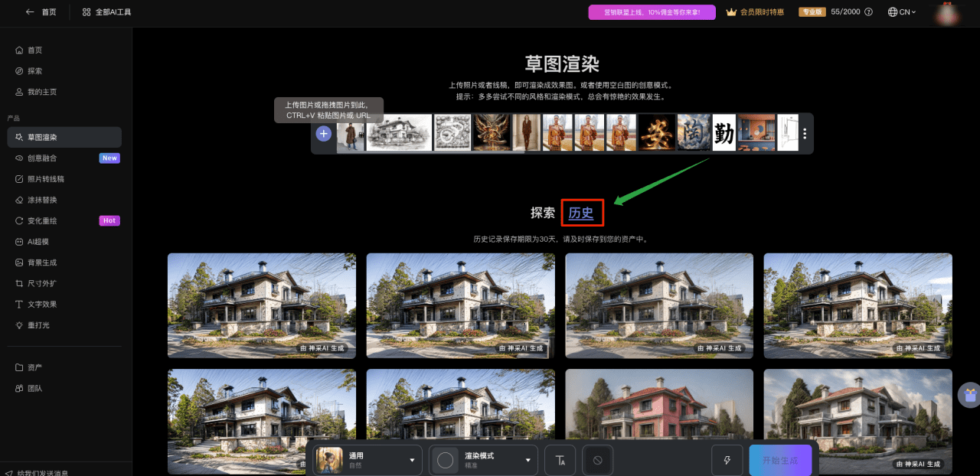Click the lightning bolt icon
The image size is (980, 476).
point(727,461)
